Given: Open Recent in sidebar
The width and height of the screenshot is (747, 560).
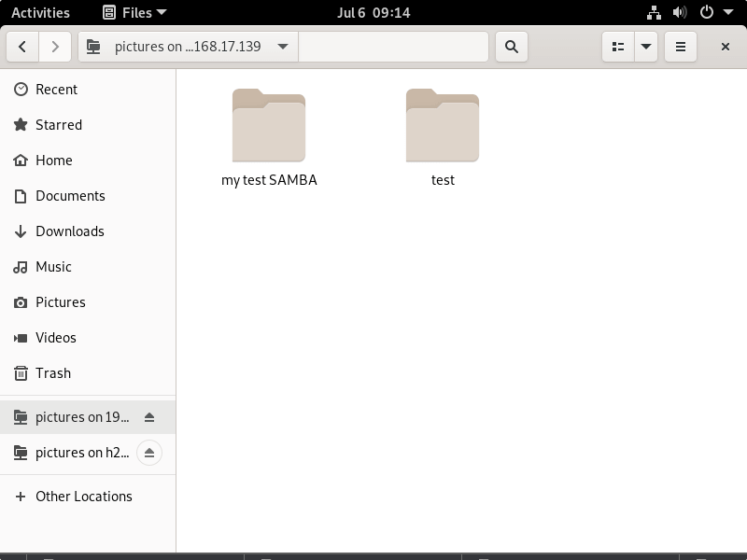Looking at the screenshot, I should pyautogui.click(x=88, y=90).
